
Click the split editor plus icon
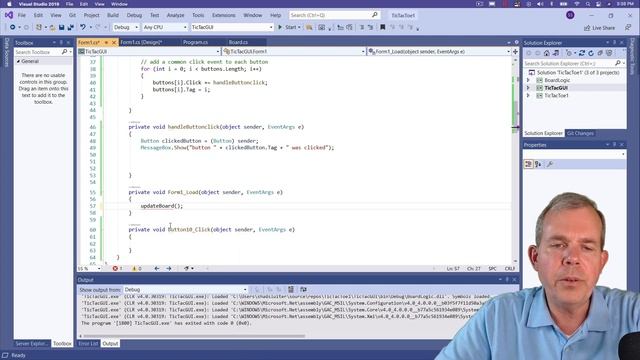coord(515,51)
